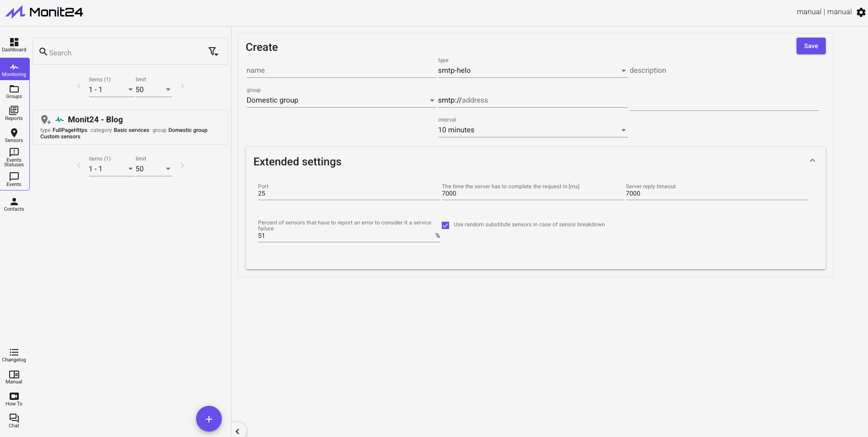Select the Monit24 - Blog monitor entry

95,120
